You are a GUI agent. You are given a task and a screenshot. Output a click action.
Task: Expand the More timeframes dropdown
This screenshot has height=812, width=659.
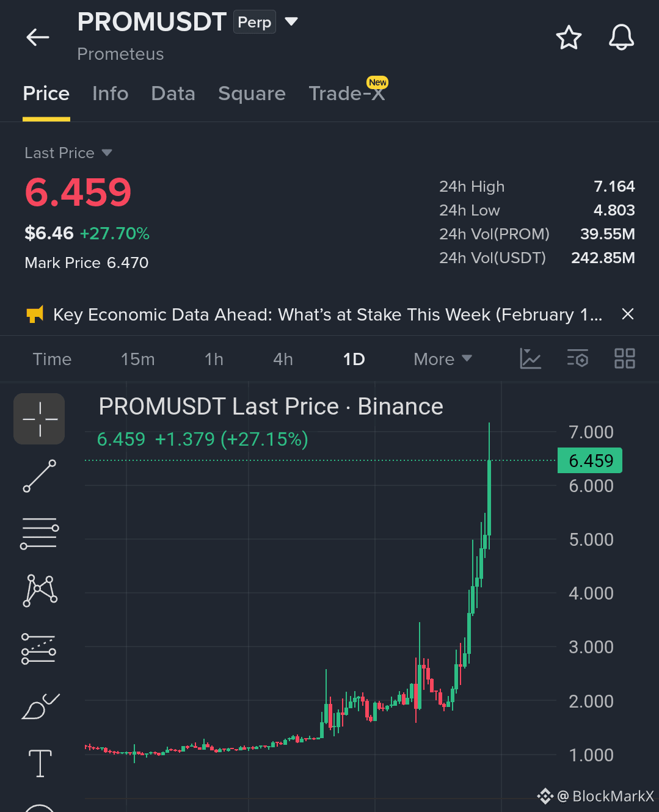coord(443,359)
